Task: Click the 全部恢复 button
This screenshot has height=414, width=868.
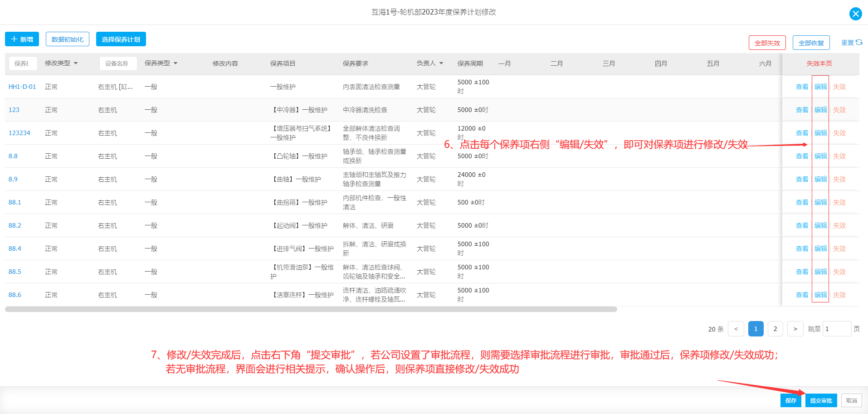Action: tap(811, 43)
